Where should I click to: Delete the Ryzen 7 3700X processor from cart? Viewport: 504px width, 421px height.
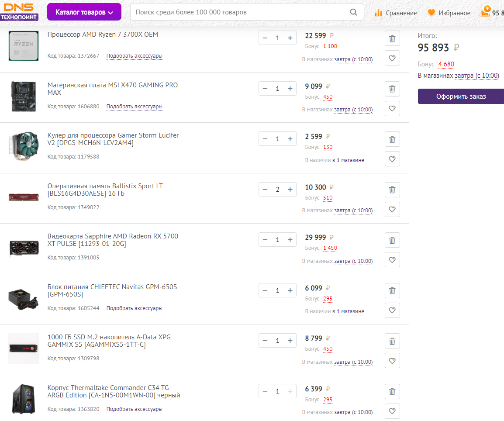point(392,38)
